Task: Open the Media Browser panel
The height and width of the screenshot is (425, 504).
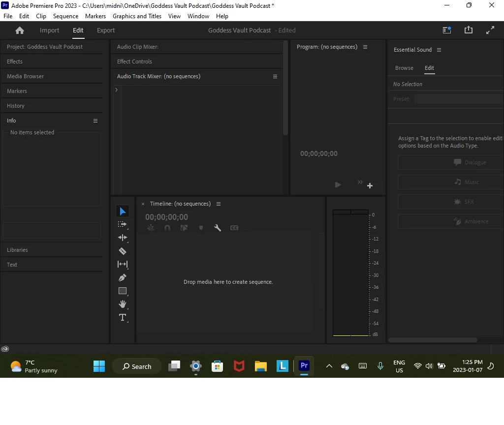Action: [26, 76]
